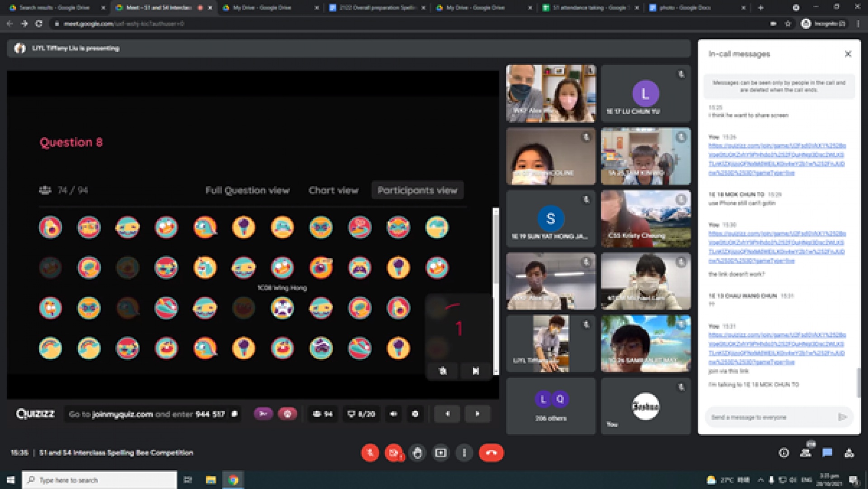
Task: Go to next Quizizz question arrow
Action: (477, 414)
